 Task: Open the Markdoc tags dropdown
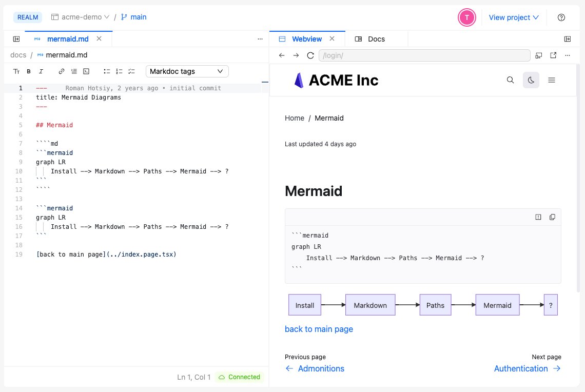coord(187,71)
